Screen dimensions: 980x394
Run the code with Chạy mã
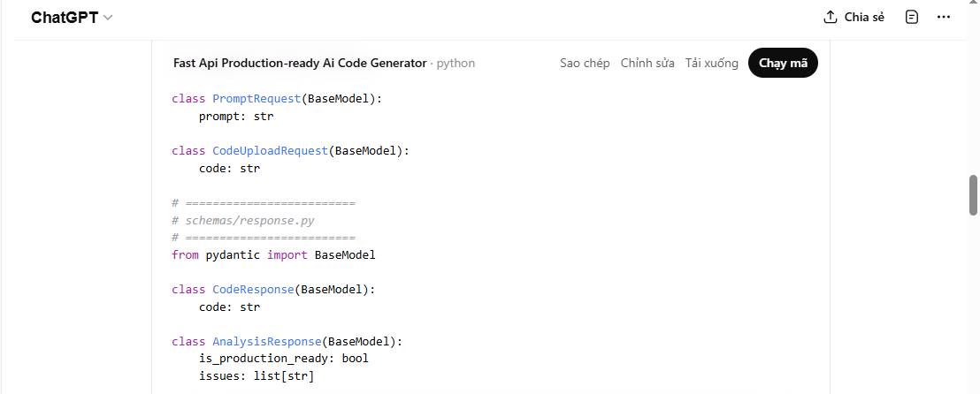[783, 63]
